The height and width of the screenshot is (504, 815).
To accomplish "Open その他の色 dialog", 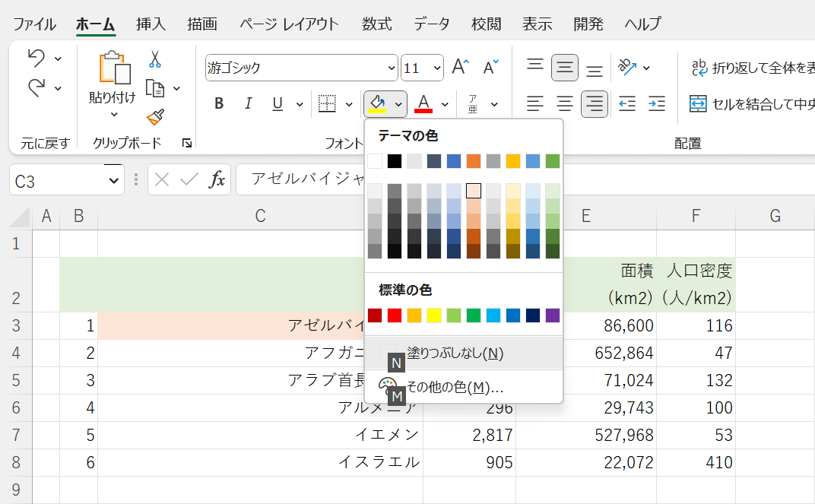I will click(x=455, y=388).
